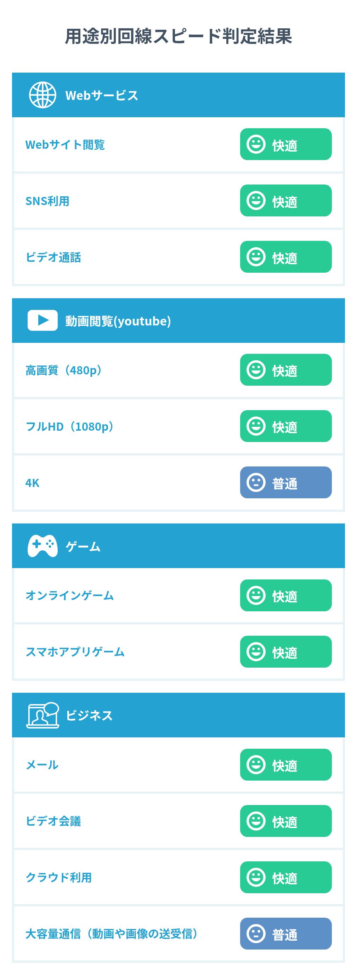Click the smiley icon for オンラインゲーム
The width and height of the screenshot is (357, 980).
[256, 595]
